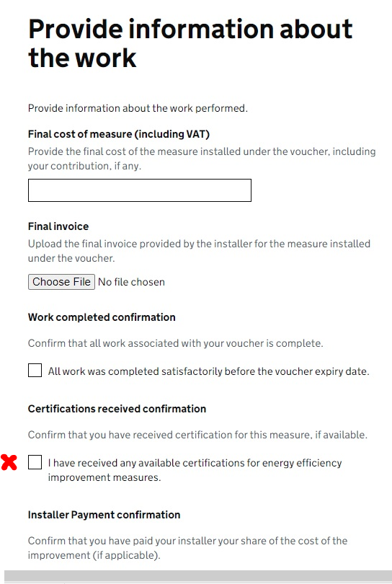Click the 'Work completed confirmation' heading
Screen dimensions: 392x584
(102, 317)
